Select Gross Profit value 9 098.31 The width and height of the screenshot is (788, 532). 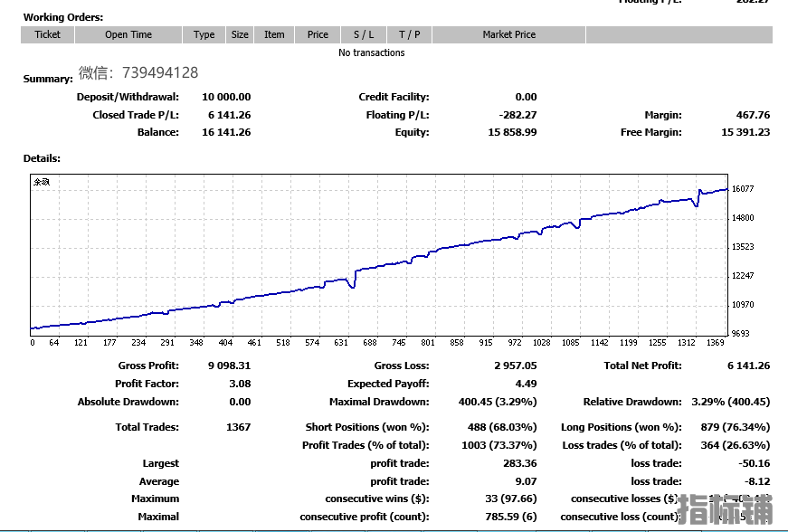click(229, 366)
